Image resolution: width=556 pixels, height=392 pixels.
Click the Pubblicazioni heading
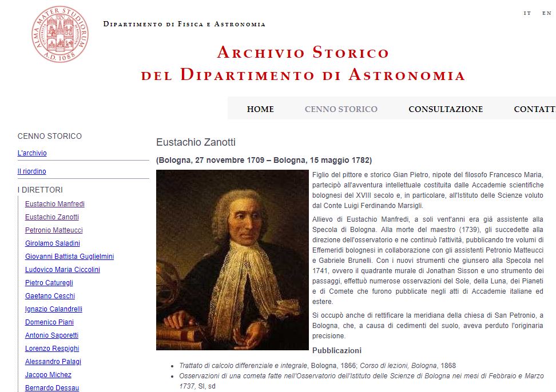coord(336,350)
